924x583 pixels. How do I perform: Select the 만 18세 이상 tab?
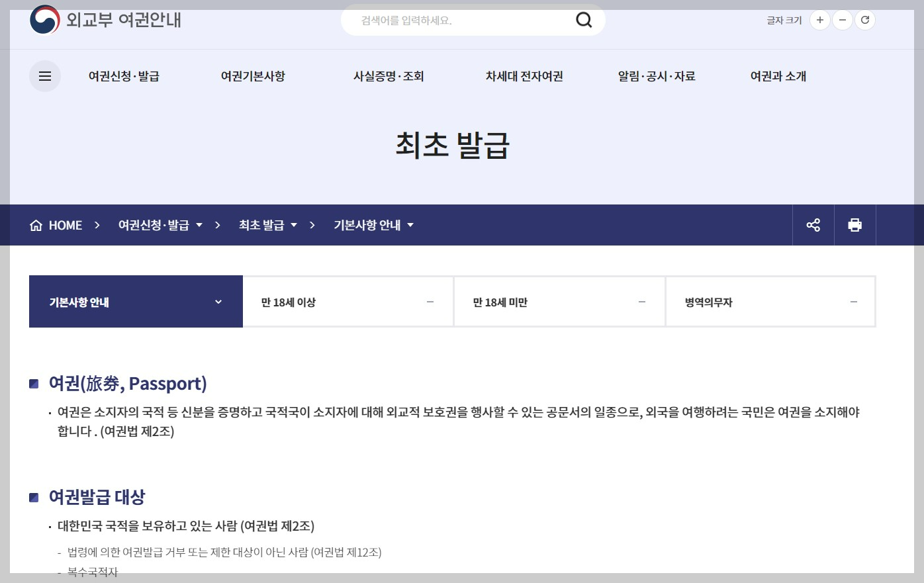coord(348,302)
